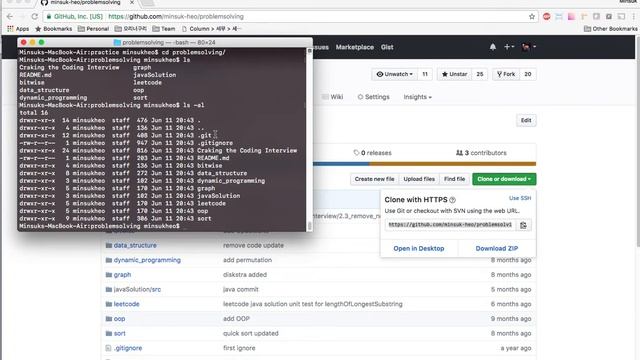
Task: Open the dynamic_programming folder
Action: [147, 260]
